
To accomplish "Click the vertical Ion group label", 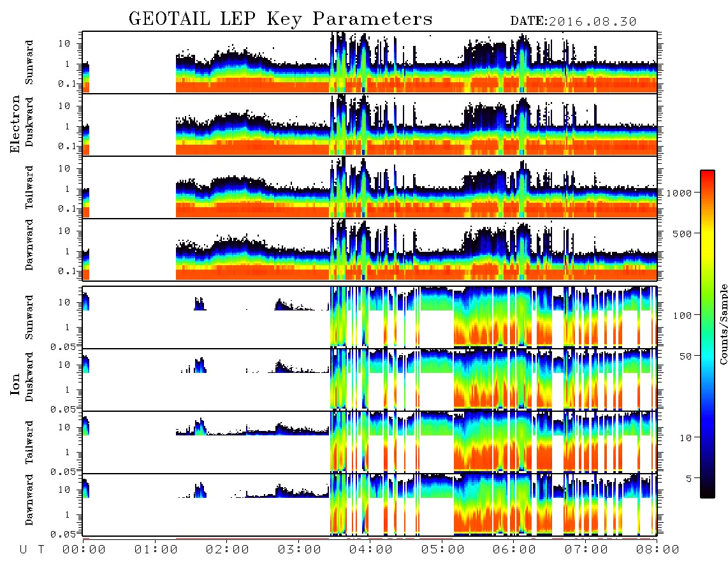I will [x=15, y=384].
